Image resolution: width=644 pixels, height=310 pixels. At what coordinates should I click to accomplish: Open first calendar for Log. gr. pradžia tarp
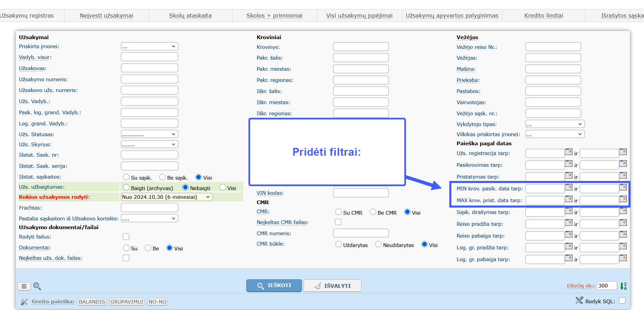pyautogui.click(x=569, y=246)
